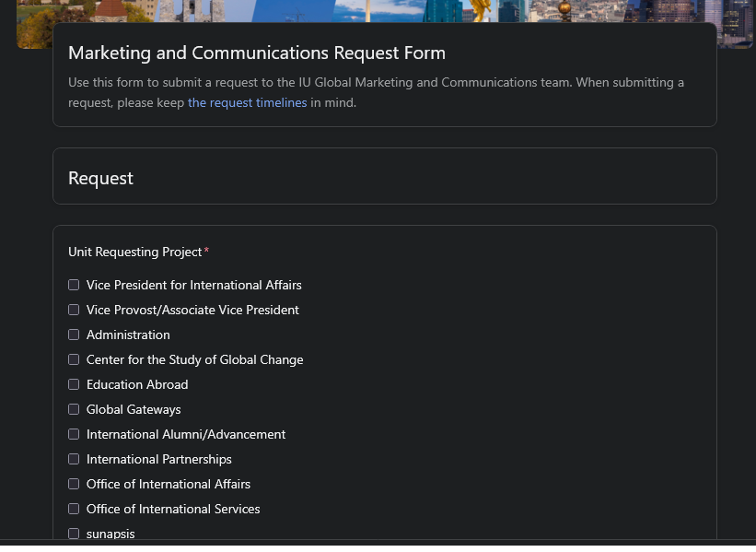Viewport: 756px width, 552px height.
Task: Select Education Abroad as requesting unit
Action: (x=74, y=384)
